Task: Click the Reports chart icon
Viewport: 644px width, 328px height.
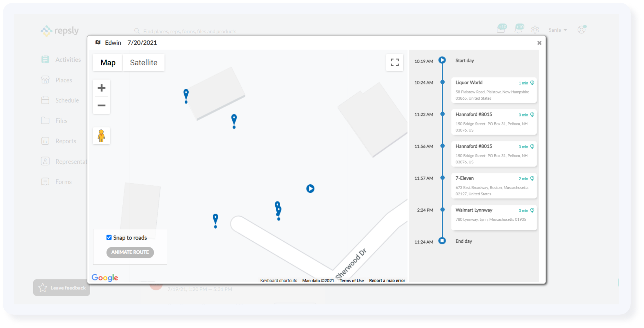Action: point(46,141)
